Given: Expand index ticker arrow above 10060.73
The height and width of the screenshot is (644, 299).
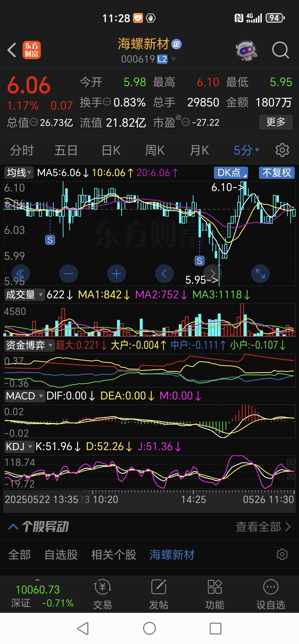Looking at the screenshot, I should pyautogui.click(x=38, y=579).
